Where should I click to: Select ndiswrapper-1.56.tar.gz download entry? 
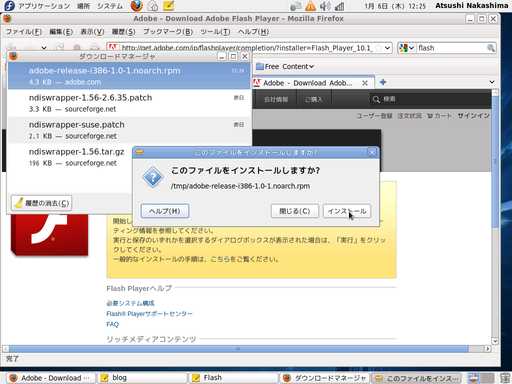(x=70, y=157)
